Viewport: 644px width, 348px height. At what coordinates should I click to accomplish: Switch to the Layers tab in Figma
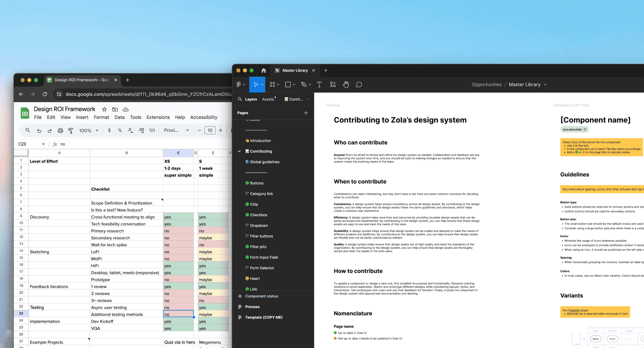point(251,99)
